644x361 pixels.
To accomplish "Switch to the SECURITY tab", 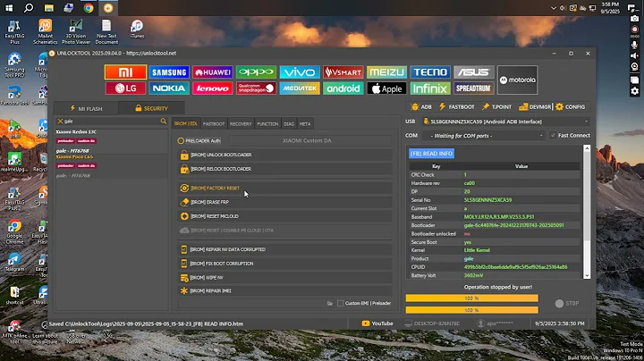I will pyautogui.click(x=151, y=108).
